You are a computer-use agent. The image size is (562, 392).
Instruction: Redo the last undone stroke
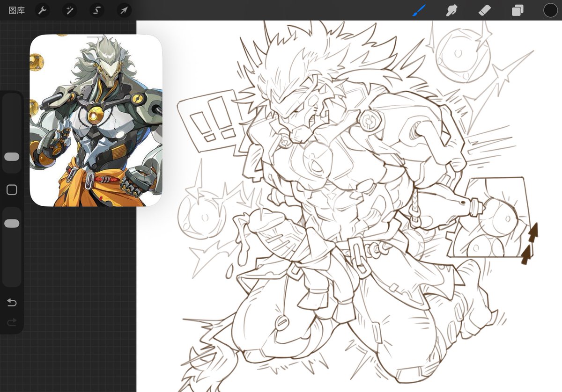12,322
